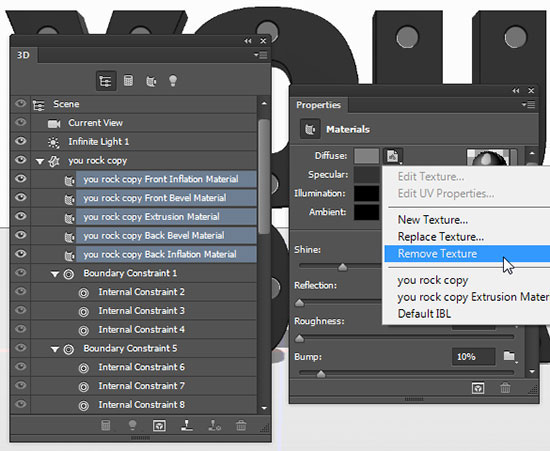Viewport: 550px width, 451px height.
Task: Click render icon in Properties panel footer
Action: point(478,388)
